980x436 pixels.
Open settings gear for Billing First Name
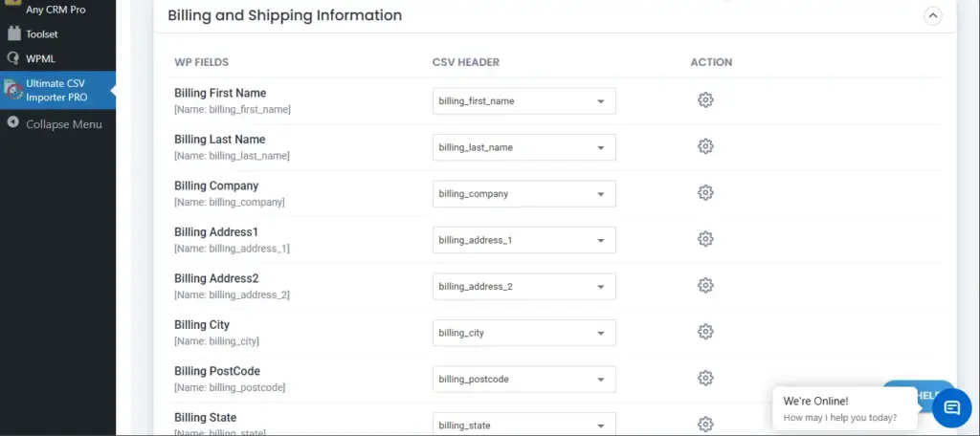tap(705, 100)
